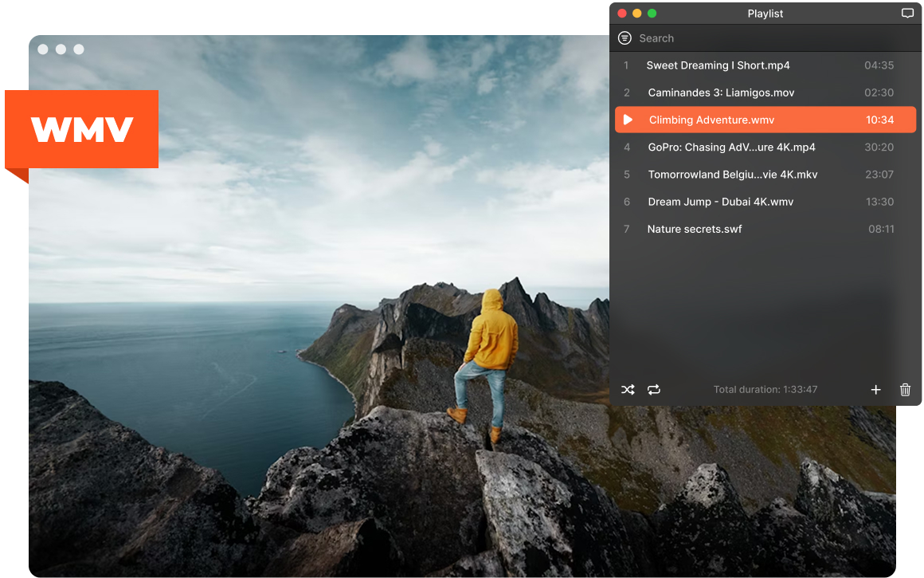Toggle shuffle in the playlist footer
The height and width of the screenshot is (578, 924).
tap(628, 390)
